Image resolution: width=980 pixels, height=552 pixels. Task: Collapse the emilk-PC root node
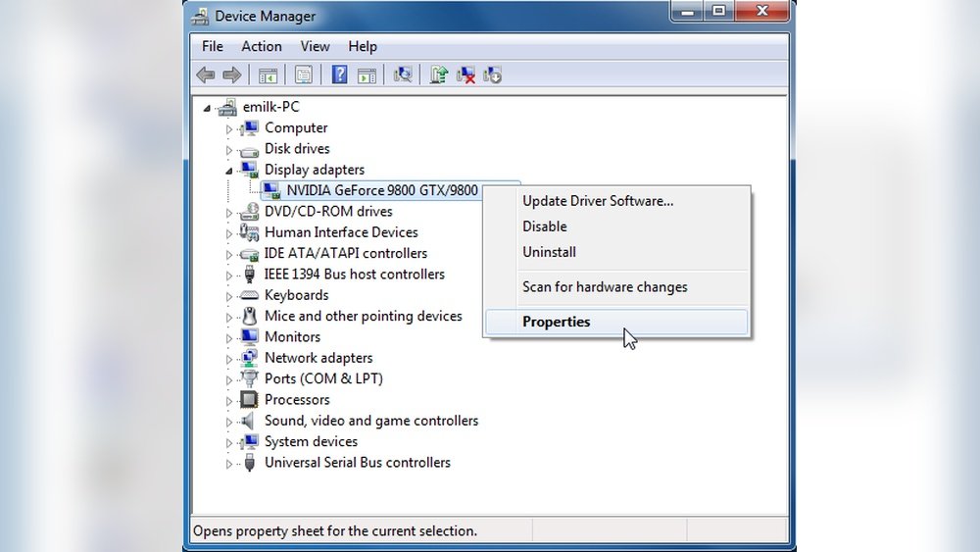207,108
